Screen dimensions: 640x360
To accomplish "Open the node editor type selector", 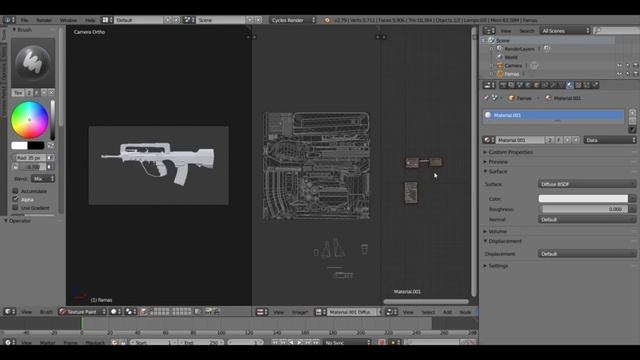I will pos(391,312).
